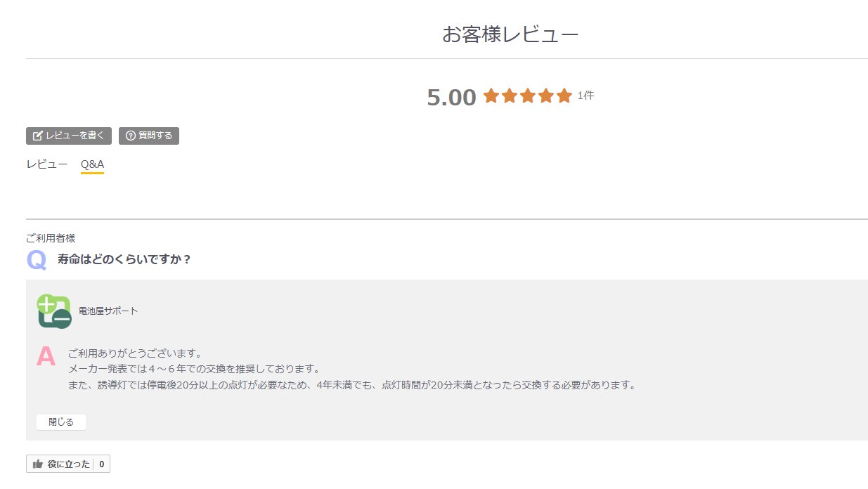This screenshot has height=489, width=868.
Task: Click the レビューを書く button
Action: [x=69, y=136]
